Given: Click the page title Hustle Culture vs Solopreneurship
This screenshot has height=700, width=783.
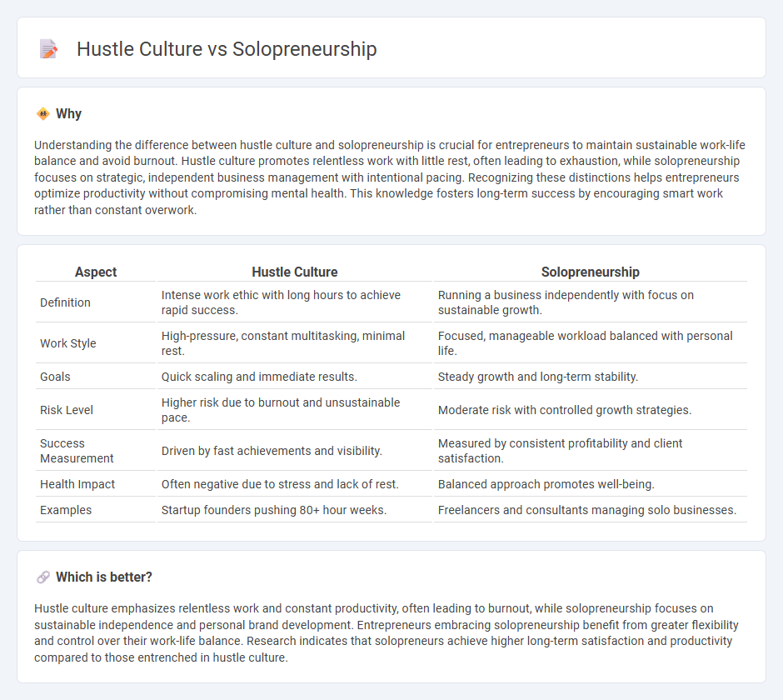Looking at the screenshot, I should tap(227, 49).
